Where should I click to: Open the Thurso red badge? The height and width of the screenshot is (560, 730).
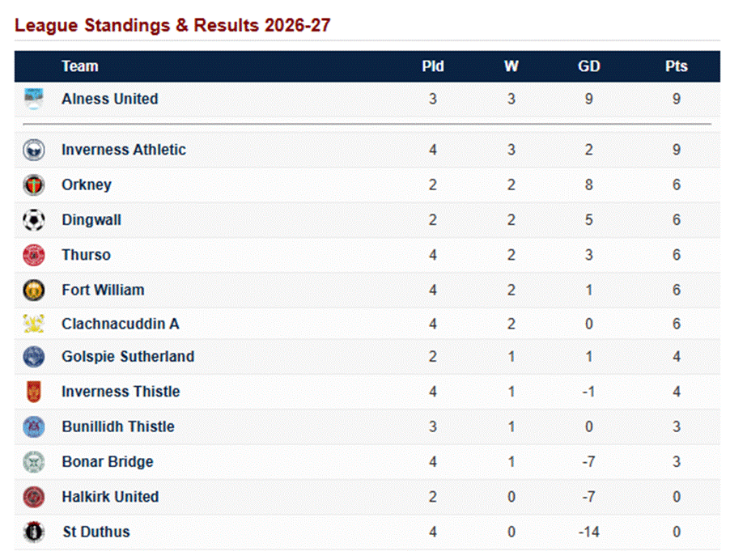pyautogui.click(x=33, y=255)
